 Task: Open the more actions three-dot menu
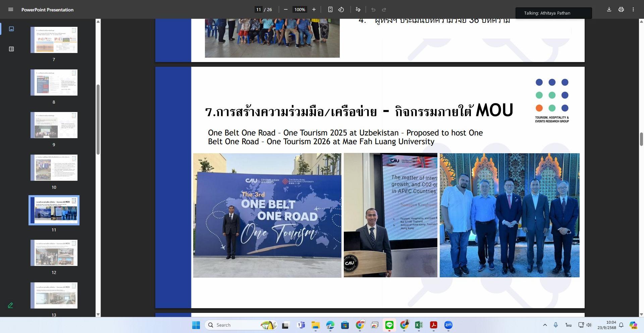pos(633,9)
